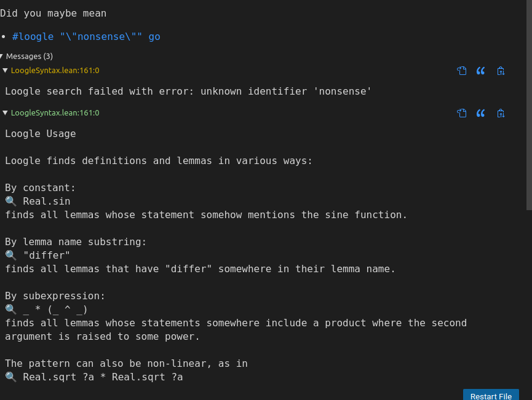The height and width of the screenshot is (400, 532).
Task: Select the Real.sin example query text
Action: (x=47, y=202)
